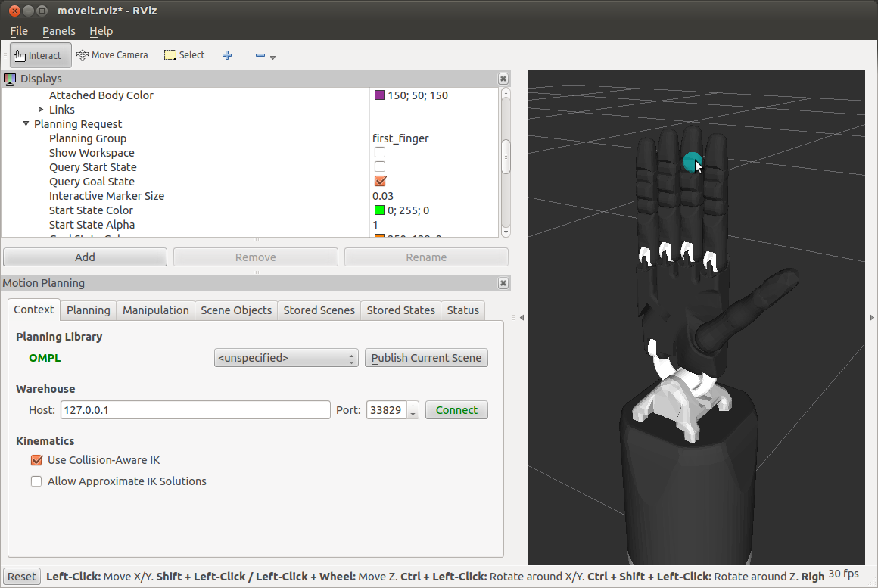Select the Interact tool
878x588 pixels.
click(x=40, y=55)
